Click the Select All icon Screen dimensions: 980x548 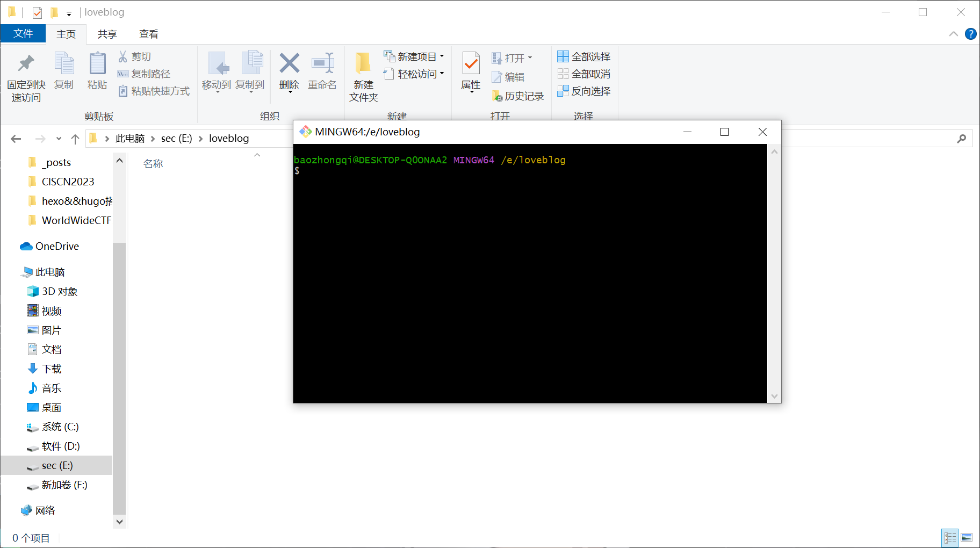tap(563, 56)
